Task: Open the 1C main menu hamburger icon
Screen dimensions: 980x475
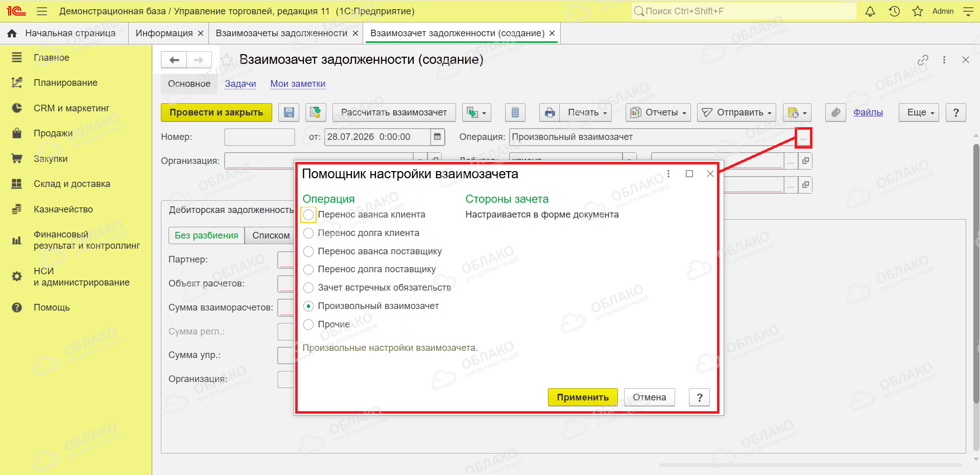Action: tap(42, 11)
